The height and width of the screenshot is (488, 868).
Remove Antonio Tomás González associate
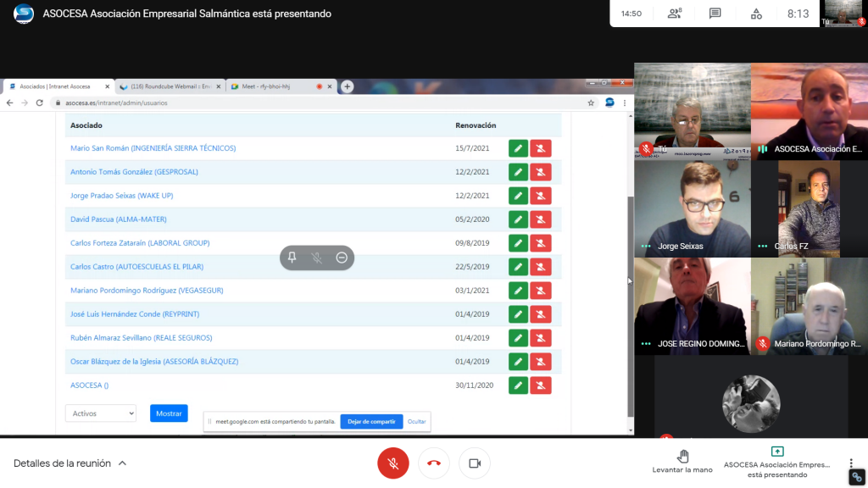(540, 172)
